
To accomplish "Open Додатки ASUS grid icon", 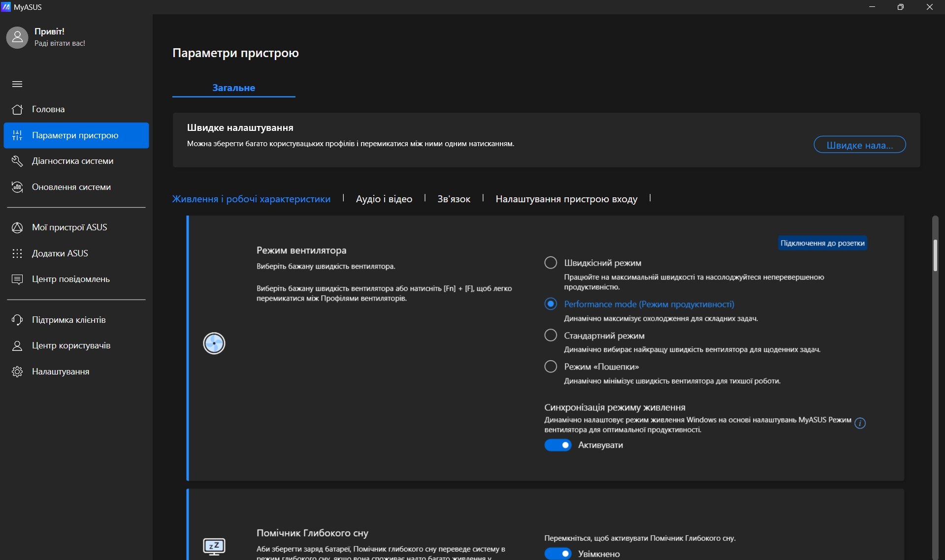I will (x=17, y=253).
